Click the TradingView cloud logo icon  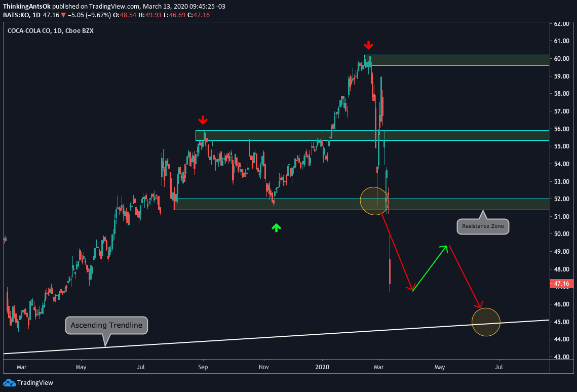(9, 383)
